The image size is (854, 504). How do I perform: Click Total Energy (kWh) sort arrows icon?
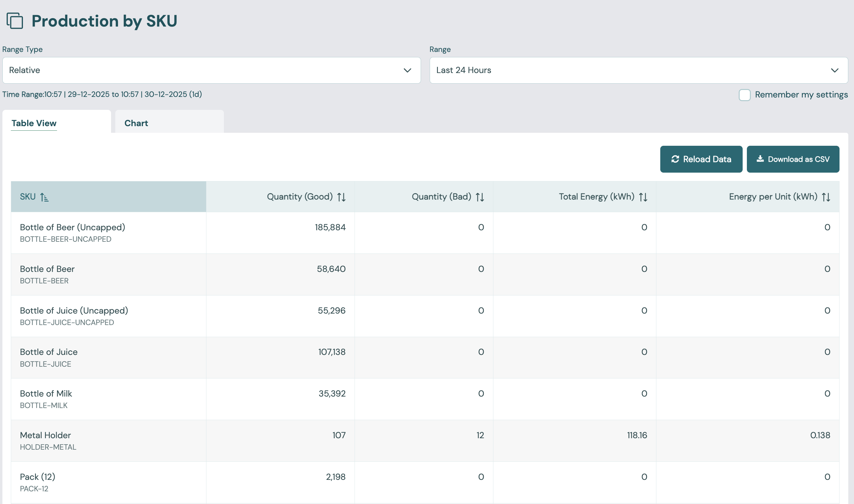pyautogui.click(x=643, y=197)
